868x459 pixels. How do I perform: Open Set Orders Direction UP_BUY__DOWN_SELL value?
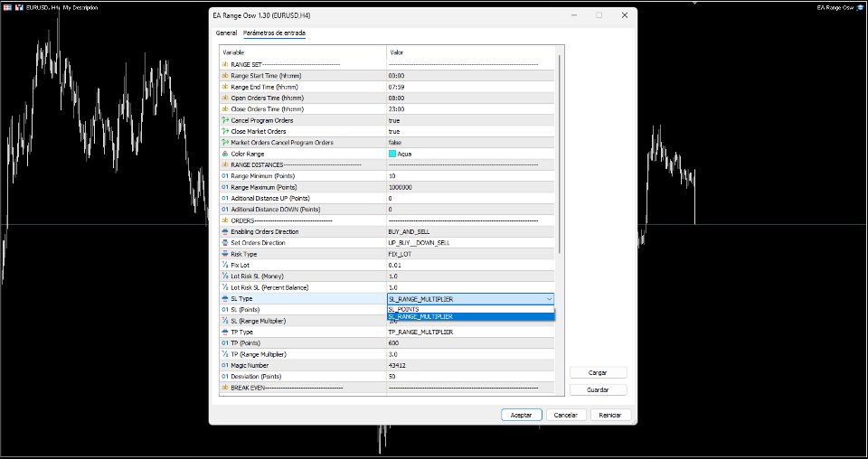tap(470, 243)
